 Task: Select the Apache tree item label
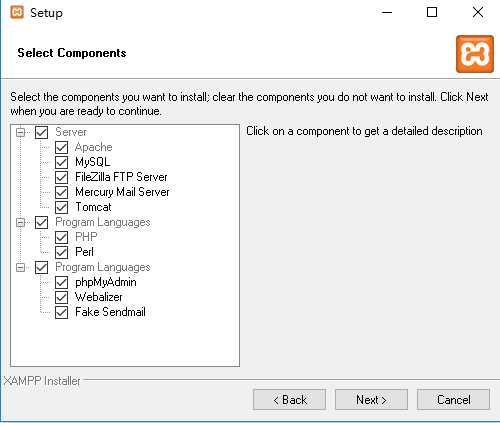click(94, 147)
